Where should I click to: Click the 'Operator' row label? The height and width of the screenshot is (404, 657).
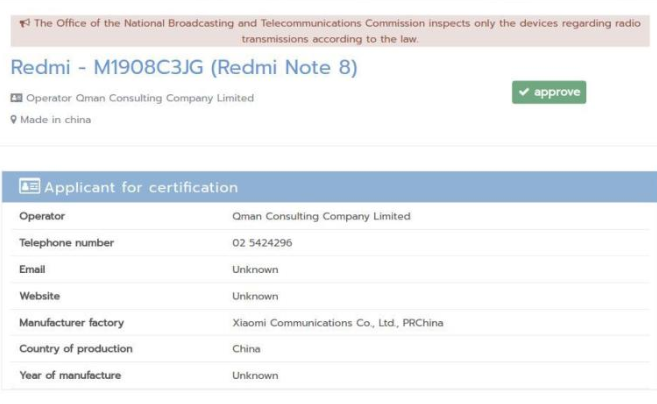tap(42, 216)
